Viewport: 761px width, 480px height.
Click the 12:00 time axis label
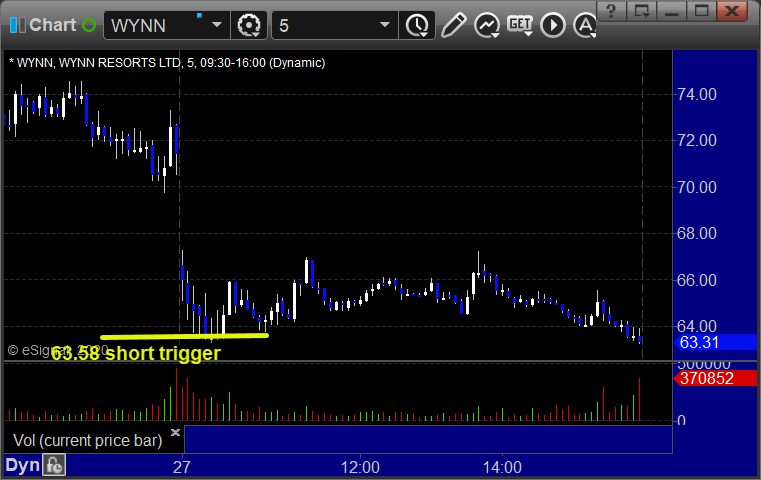coord(360,467)
